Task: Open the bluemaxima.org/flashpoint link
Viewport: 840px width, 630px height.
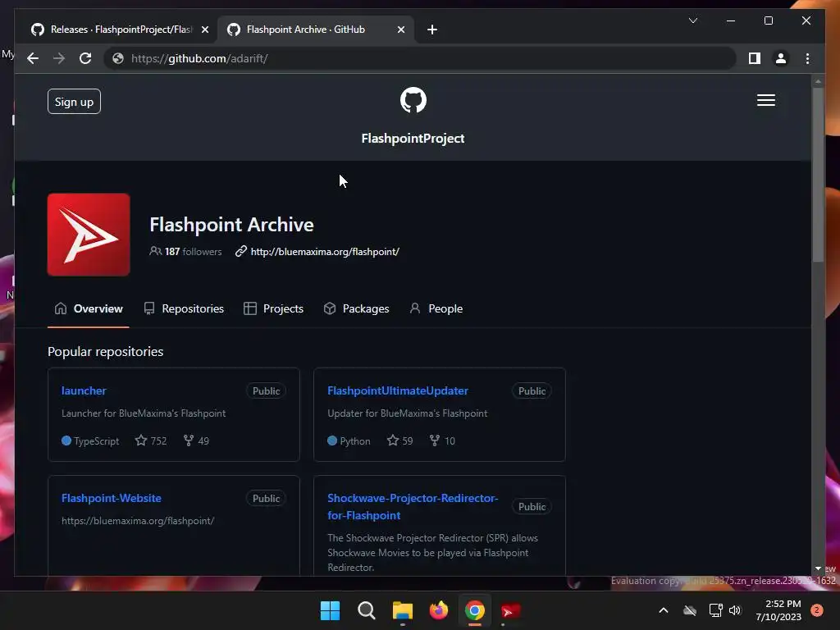Action: [325, 251]
